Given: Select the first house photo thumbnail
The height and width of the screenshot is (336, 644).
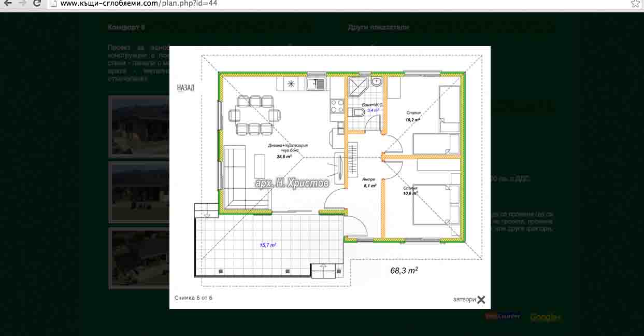Looking at the screenshot, I should click(139, 127).
